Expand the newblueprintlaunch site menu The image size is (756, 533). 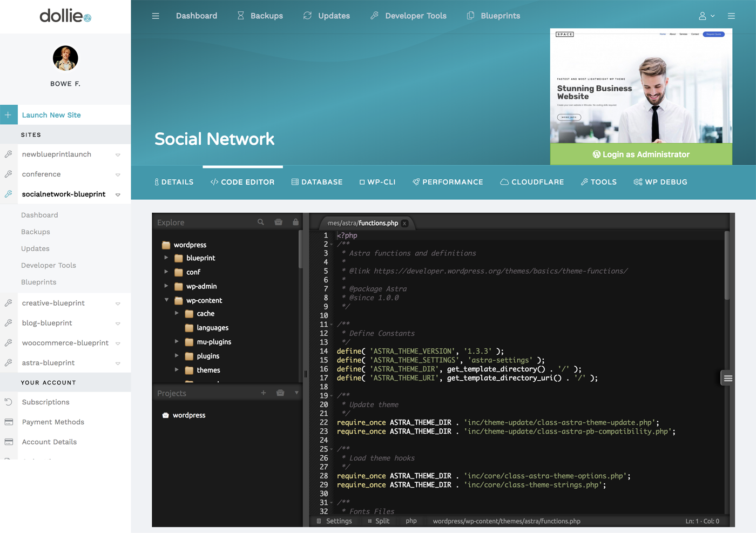pyautogui.click(x=118, y=155)
